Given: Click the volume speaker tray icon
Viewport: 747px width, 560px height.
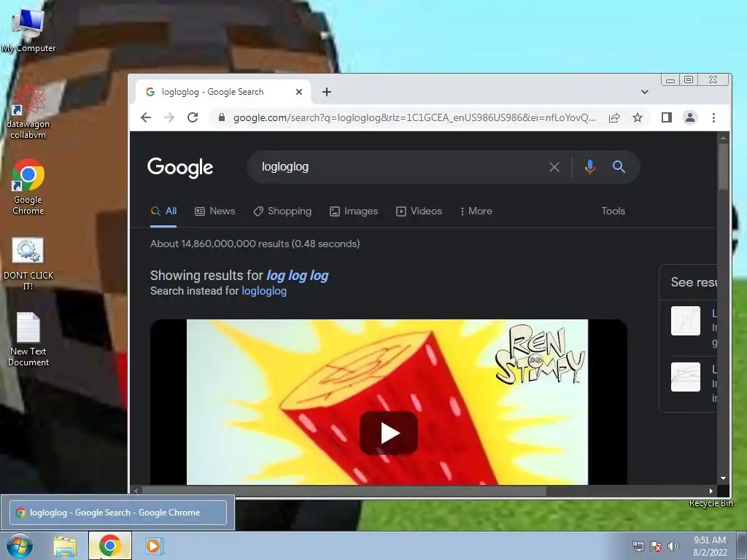Looking at the screenshot, I should (673, 546).
